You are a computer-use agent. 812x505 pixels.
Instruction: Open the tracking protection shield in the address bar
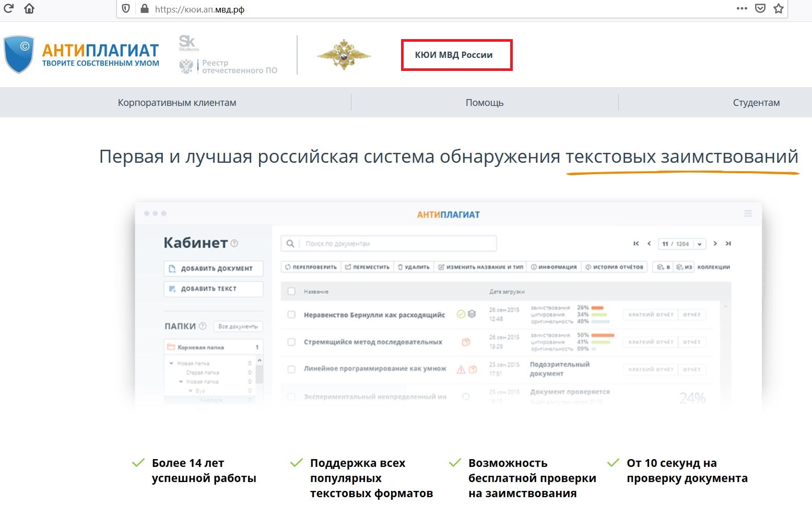coord(125,9)
